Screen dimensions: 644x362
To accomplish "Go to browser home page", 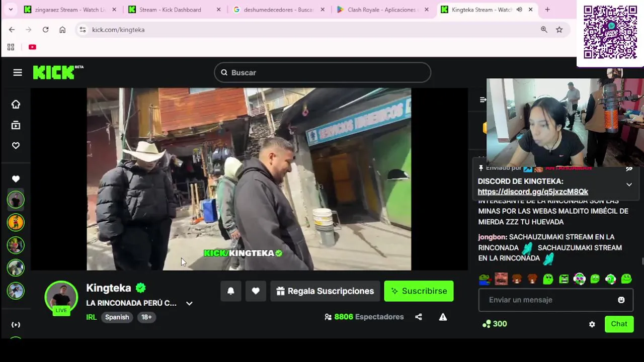I will [62, 30].
